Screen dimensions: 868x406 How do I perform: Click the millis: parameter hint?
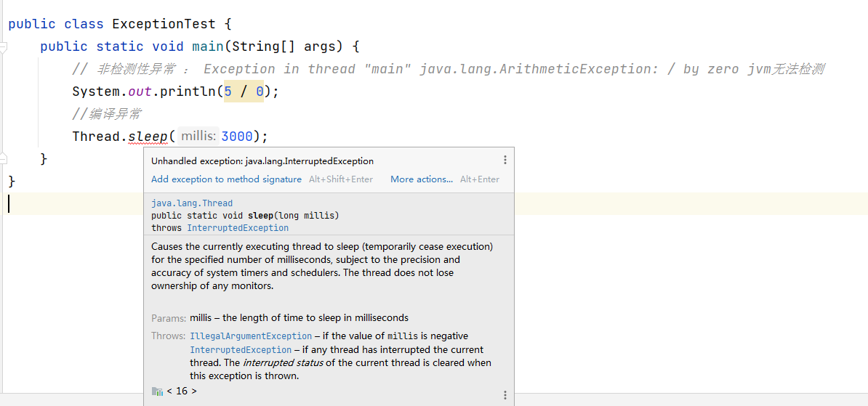(198, 137)
